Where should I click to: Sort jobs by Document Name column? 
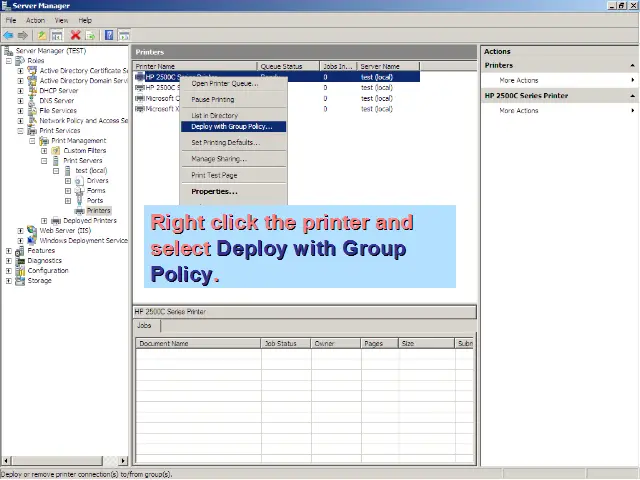198,344
